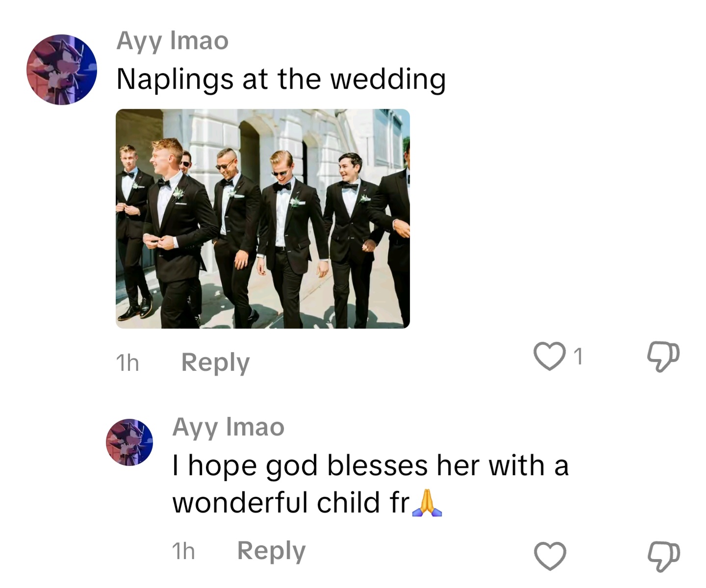Tap the like count "1" beside heart
706x588 pixels.
(579, 357)
